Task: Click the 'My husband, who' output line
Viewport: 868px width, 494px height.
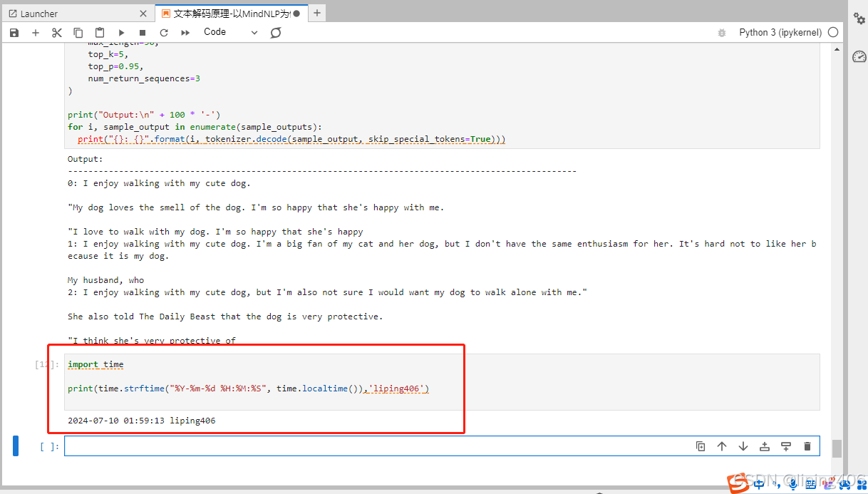Action: click(105, 280)
